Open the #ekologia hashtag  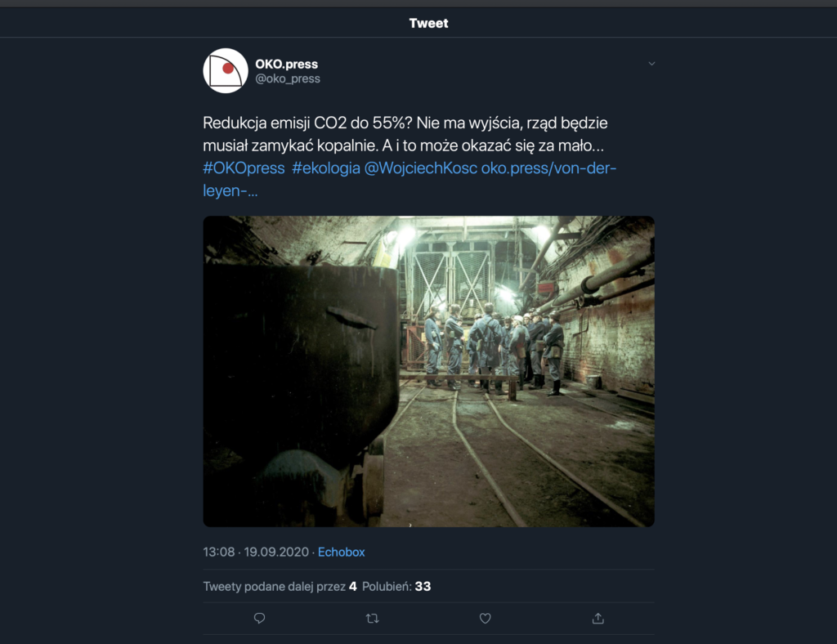point(325,168)
